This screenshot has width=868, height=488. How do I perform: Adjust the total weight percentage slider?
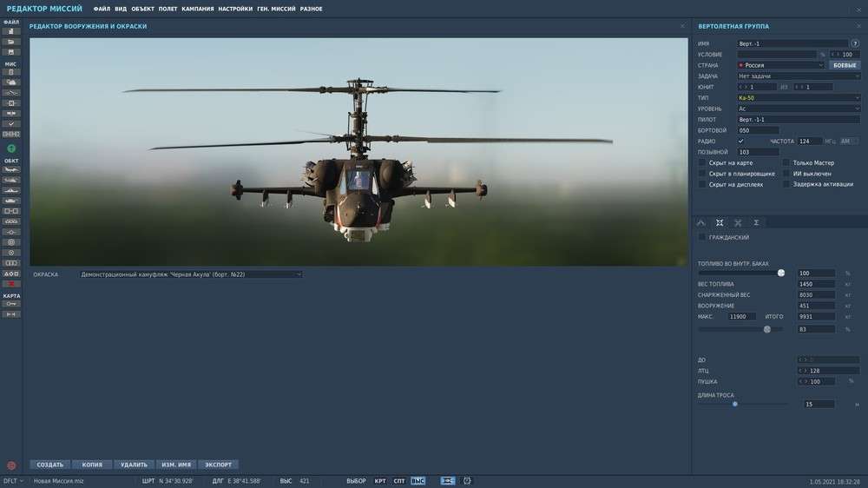click(767, 329)
